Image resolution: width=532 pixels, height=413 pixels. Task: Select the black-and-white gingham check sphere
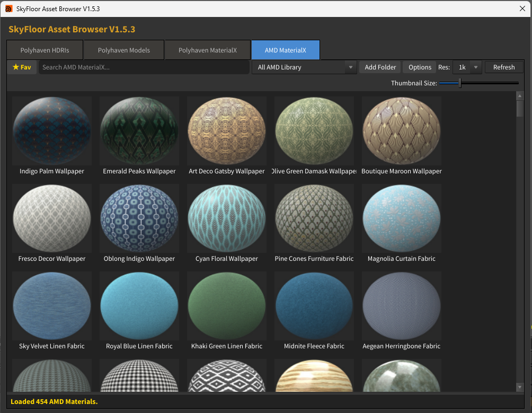[139, 375]
